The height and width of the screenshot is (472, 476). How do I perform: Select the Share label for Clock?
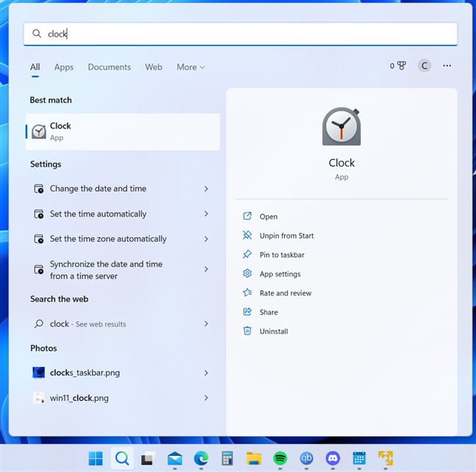[x=269, y=312]
